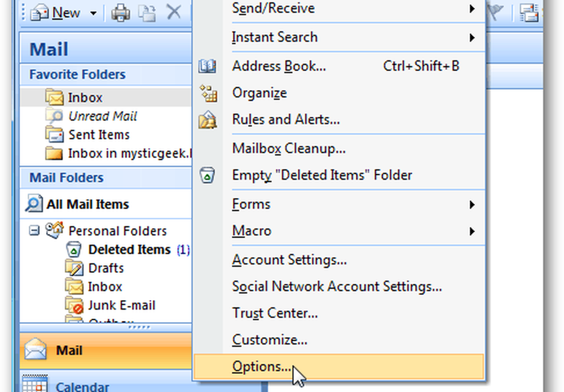This screenshot has height=392, width=564.
Task: Switch to Calendar navigation button
Action: tap(106, 382)
